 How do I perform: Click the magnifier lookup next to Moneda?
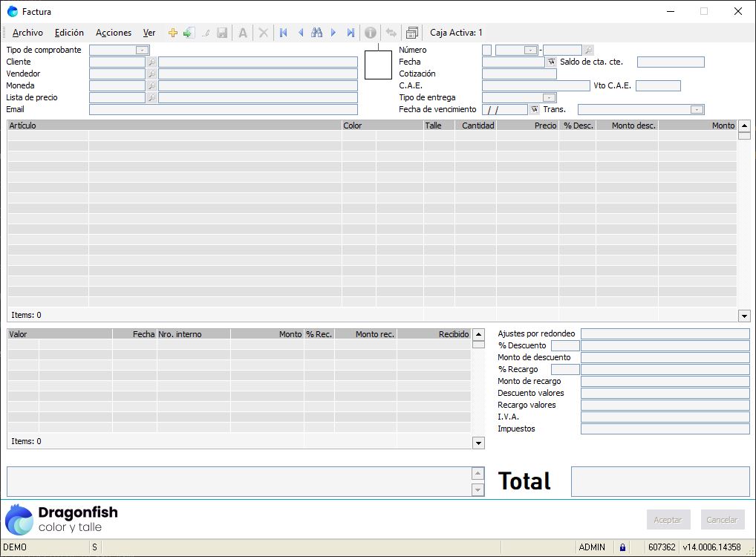pyautogui.click(x=151, y=86)
